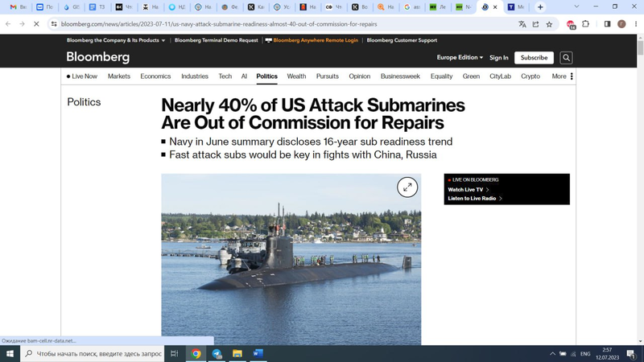Open the Markets section
The width and height of the screenshot is (644, 362).
point(118,76)
